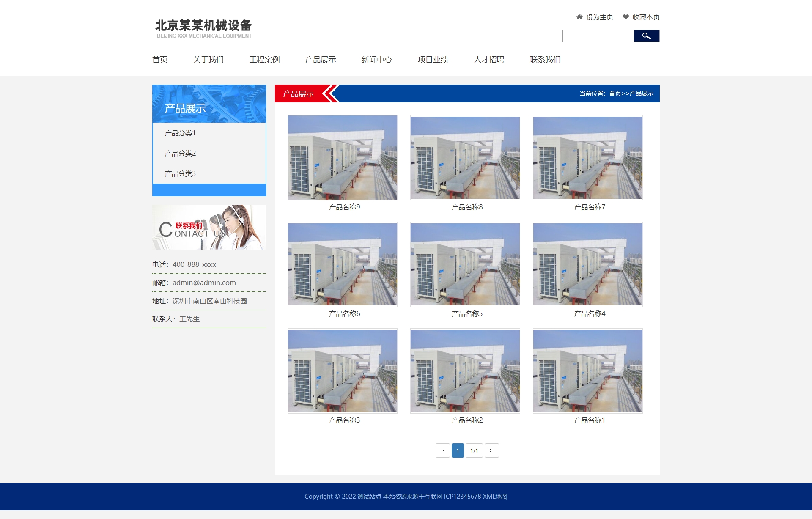The height and width of the screenshot is (519, 812).
Task: Open the XML地图 footer link
Action: coord(495,497)
